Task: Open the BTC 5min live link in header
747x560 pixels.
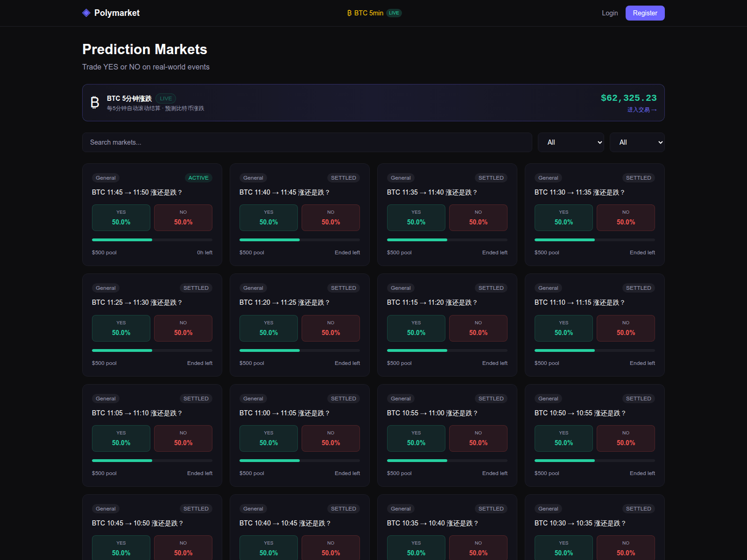Action: (374, 13)
